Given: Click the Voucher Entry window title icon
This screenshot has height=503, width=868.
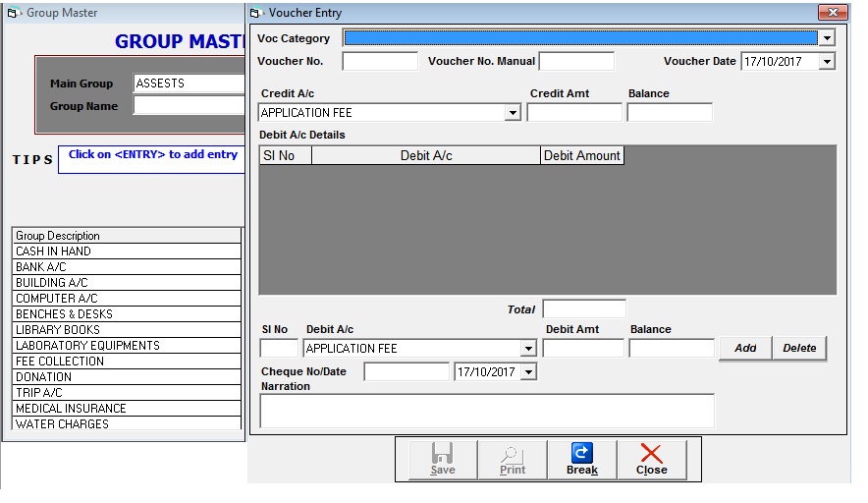Looking at the screenshot, I should pyautogui.click(x=255, y=13).
